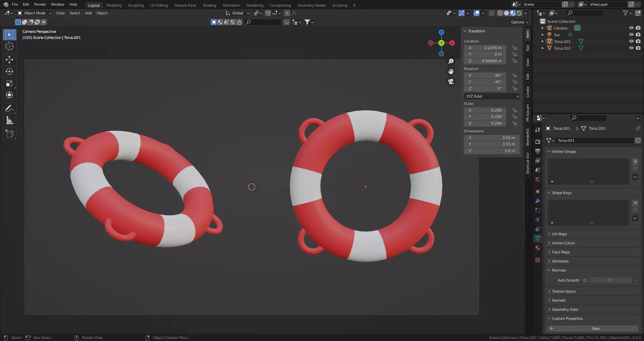The width and height of the screenshot is (644, 341).
Task: Open the Output properties tab
Action: click(x=538, y=151)
